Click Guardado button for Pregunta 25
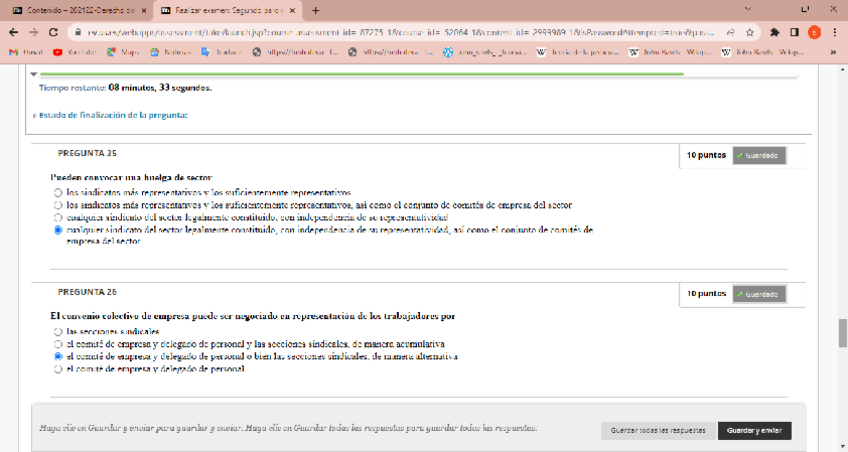Image resolution: width=848 pixels, height=452 pixels. click(x=759, y=156)
